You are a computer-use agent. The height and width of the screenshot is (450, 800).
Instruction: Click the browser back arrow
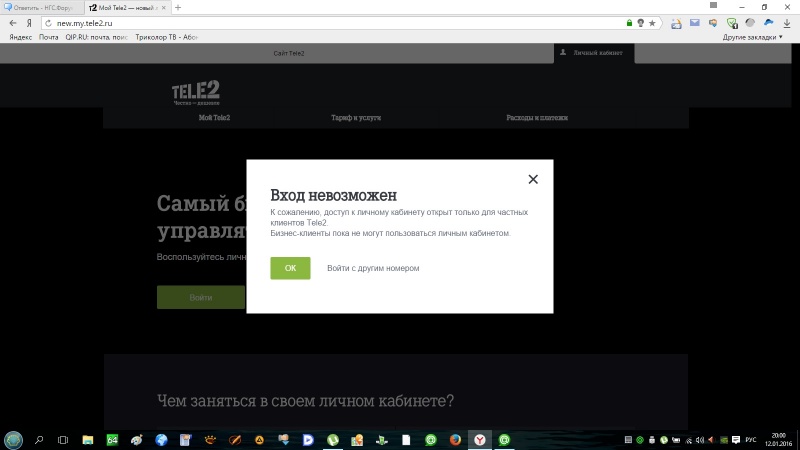click(x=13, y=22)
